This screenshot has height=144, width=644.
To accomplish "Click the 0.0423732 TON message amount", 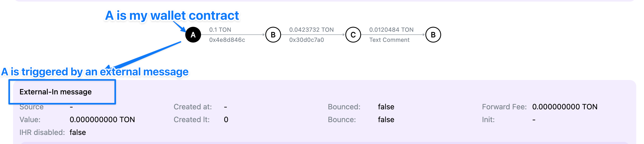I will pos(311,30).
